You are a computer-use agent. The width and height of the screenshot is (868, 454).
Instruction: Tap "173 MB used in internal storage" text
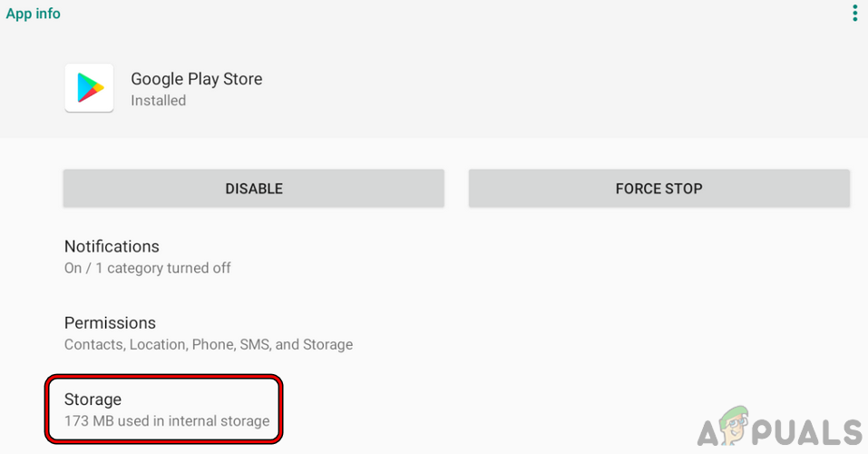click(167, 421)
